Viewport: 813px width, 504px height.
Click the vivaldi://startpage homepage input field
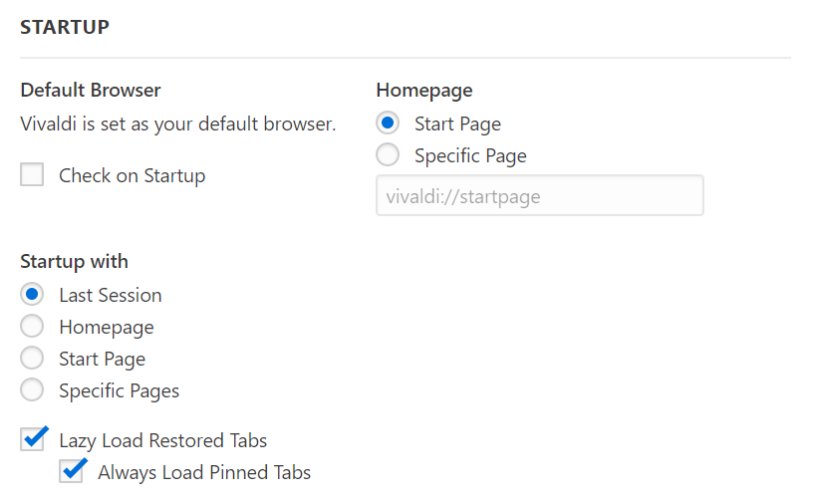pos(540,195)
